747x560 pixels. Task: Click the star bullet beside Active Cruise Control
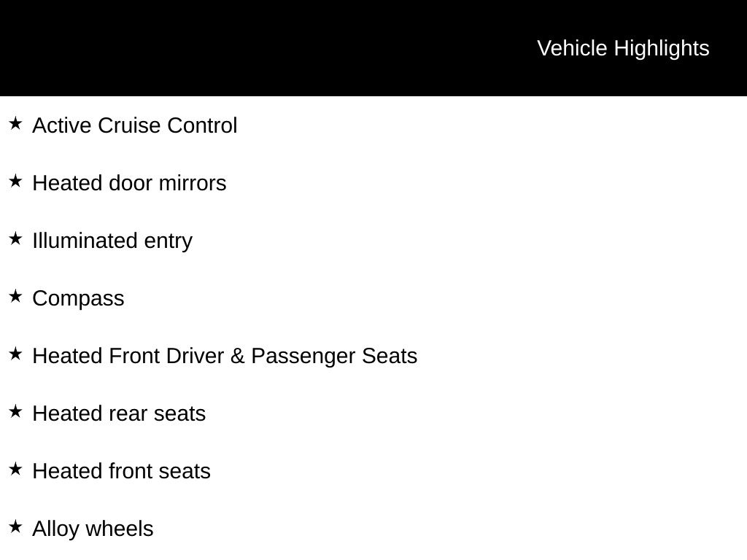pyautogui.click(x=15, y=124)
